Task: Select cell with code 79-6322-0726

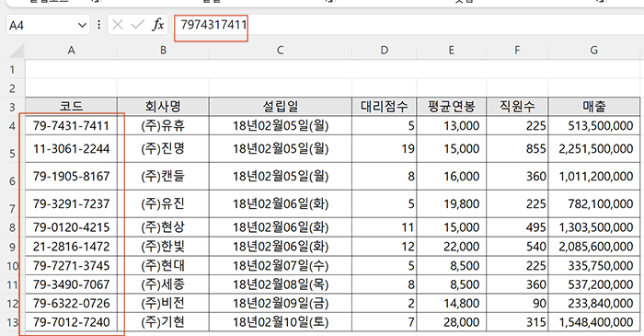Action: 71,303
